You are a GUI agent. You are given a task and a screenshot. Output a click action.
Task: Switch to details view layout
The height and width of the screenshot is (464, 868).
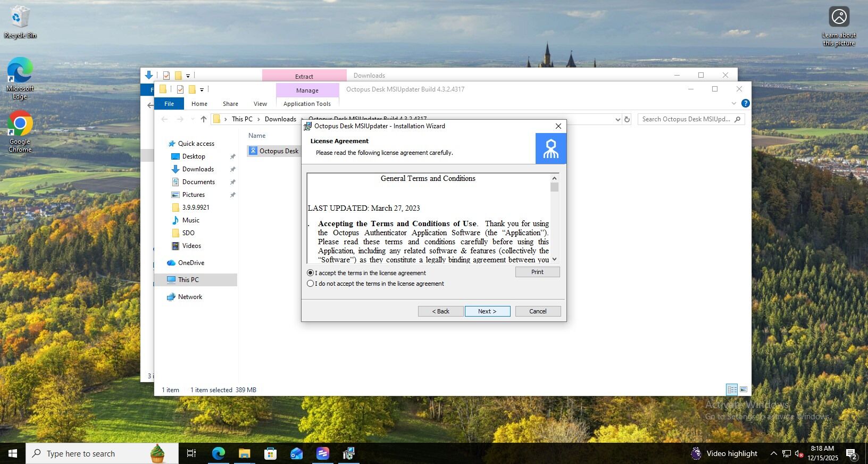point(732,390)
